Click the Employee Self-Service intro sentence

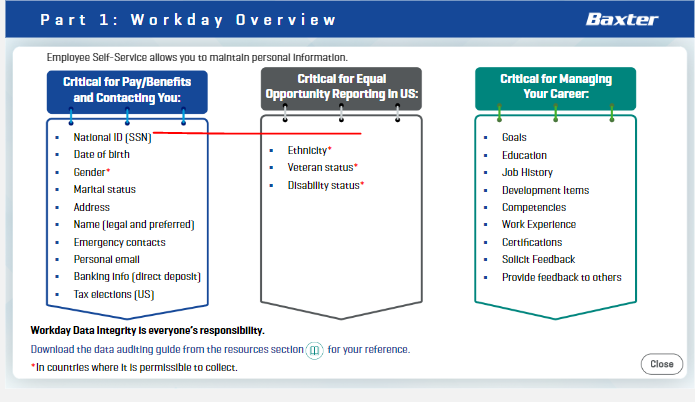(x=197, y=58)
